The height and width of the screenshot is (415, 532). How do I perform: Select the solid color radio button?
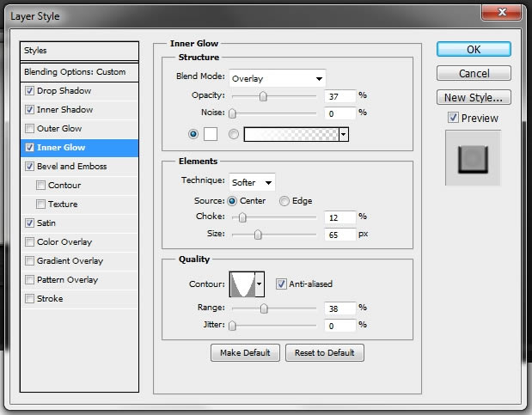pos(193,134)
